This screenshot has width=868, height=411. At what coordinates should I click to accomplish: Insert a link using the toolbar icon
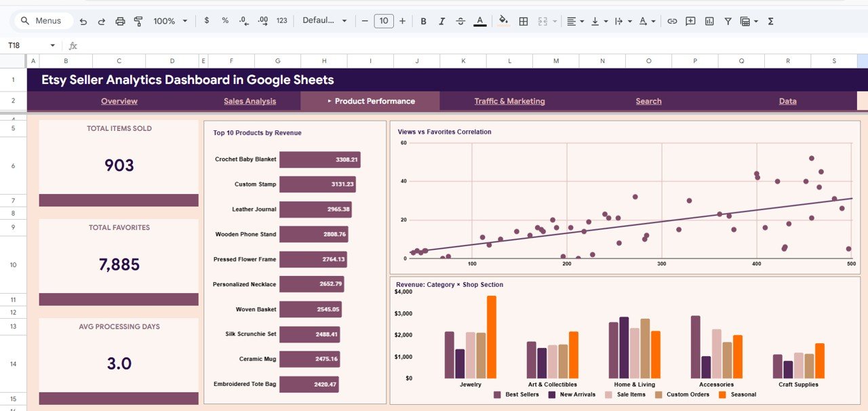click(672, 21)
